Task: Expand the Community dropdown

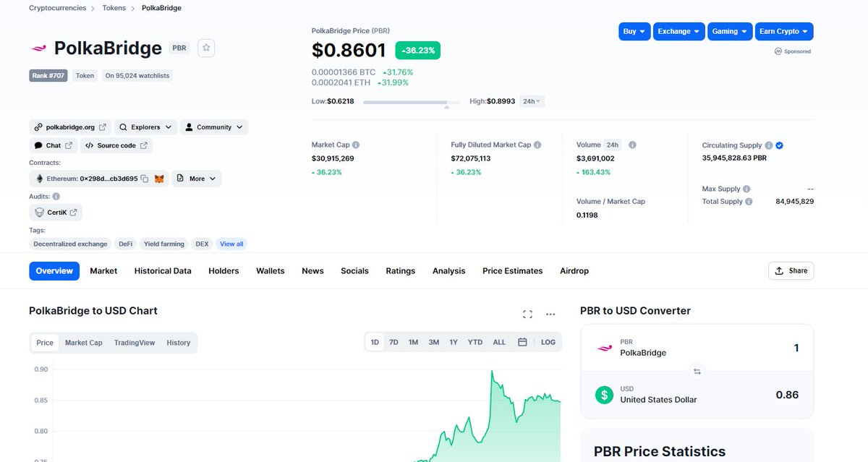Action: (x=214, y=127)
